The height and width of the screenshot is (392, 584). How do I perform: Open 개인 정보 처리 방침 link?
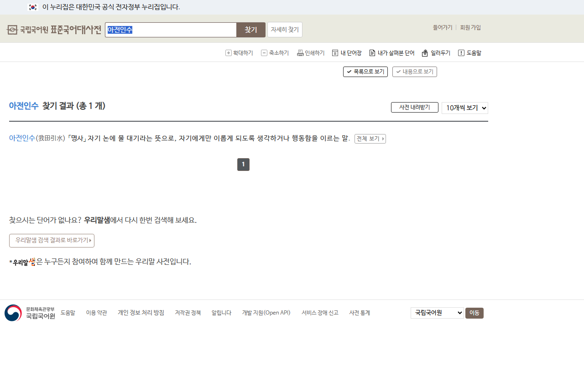tap(141, 313)
